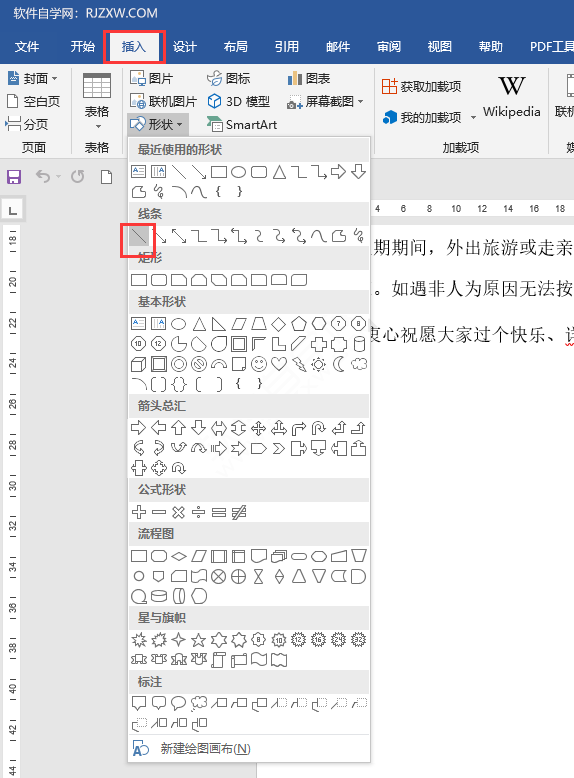574x778 pixels.
Task: Select the lightning bolt shape
Action: click(299, 365)
